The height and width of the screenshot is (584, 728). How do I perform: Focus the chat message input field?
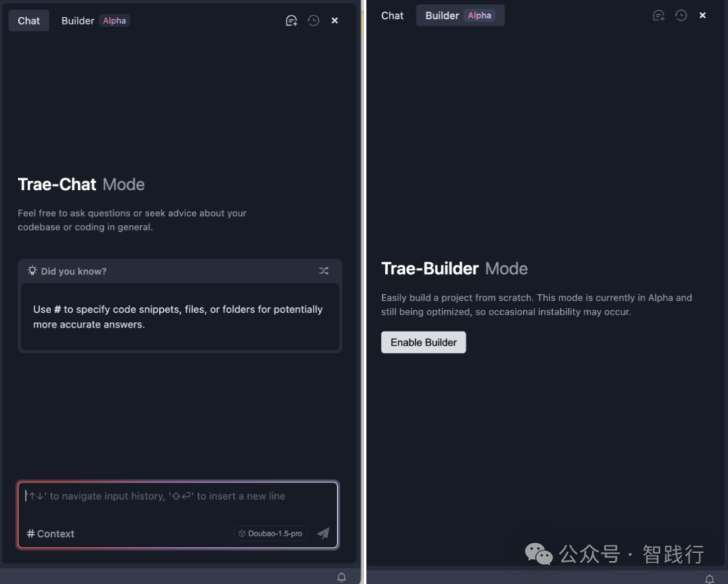coord(178,496)
